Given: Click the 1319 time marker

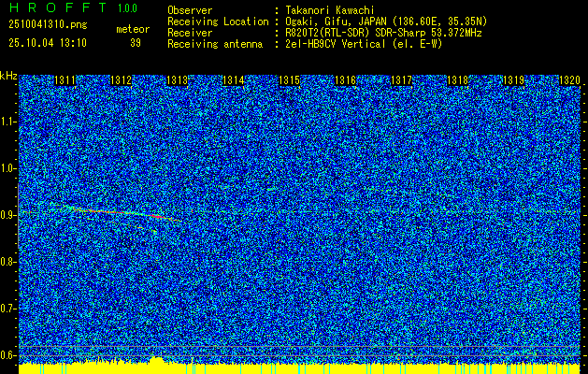Looking at the screenshot, I should pyautogui.click(x=513, y=80).
